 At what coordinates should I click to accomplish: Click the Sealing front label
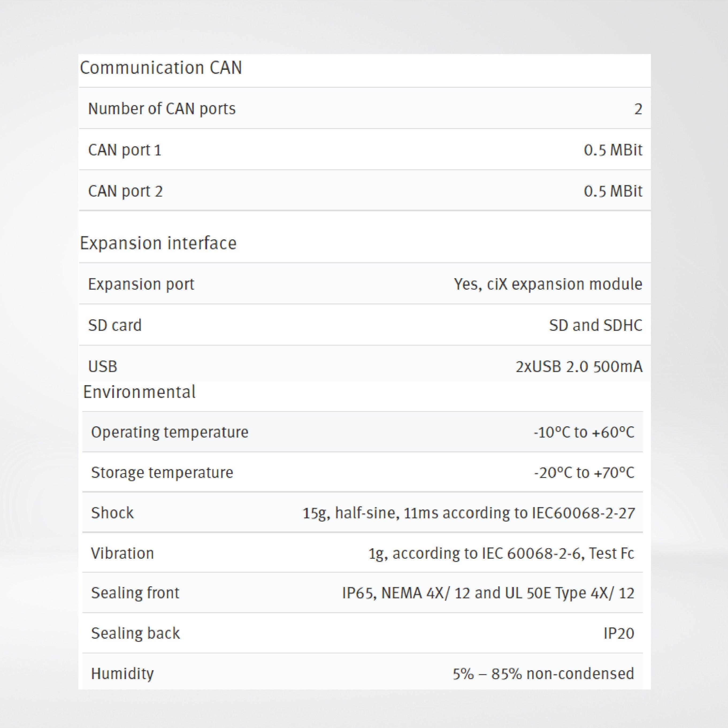tap(135, 593)
